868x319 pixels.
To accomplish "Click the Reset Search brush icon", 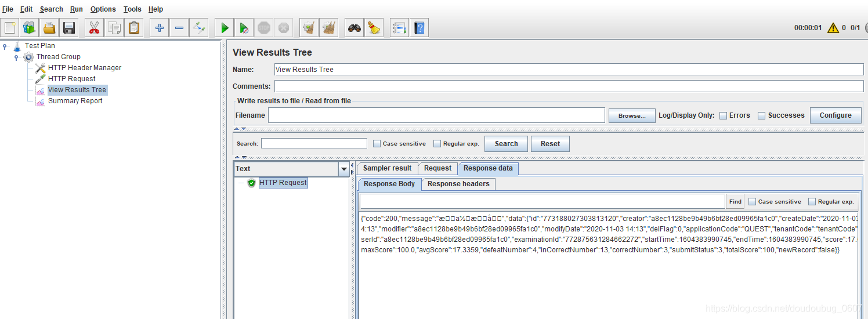I will pyautogui.click(x=374, y=27).
